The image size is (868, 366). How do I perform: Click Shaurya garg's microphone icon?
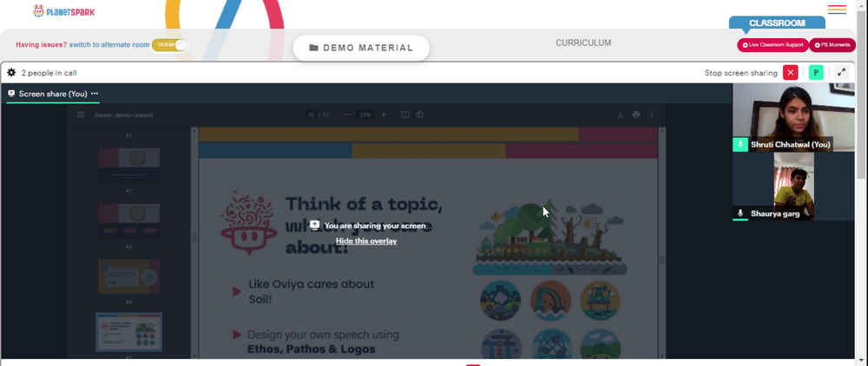(740, 212)
